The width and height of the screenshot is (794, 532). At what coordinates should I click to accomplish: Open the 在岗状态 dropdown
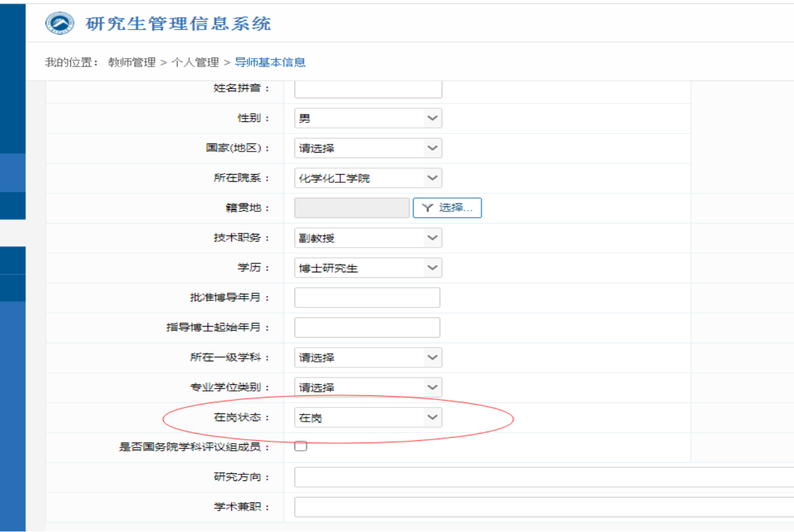click(x=368, y=418)
